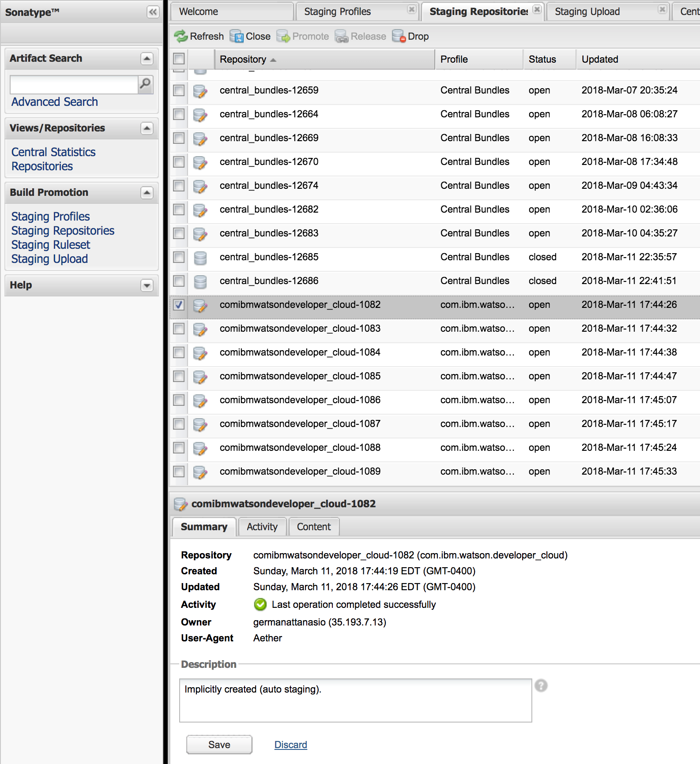Uncheck the box for comibmwatsondeveloper_cloud-1082
Viewport: 700px width, 764px height.
coord(179,305)
